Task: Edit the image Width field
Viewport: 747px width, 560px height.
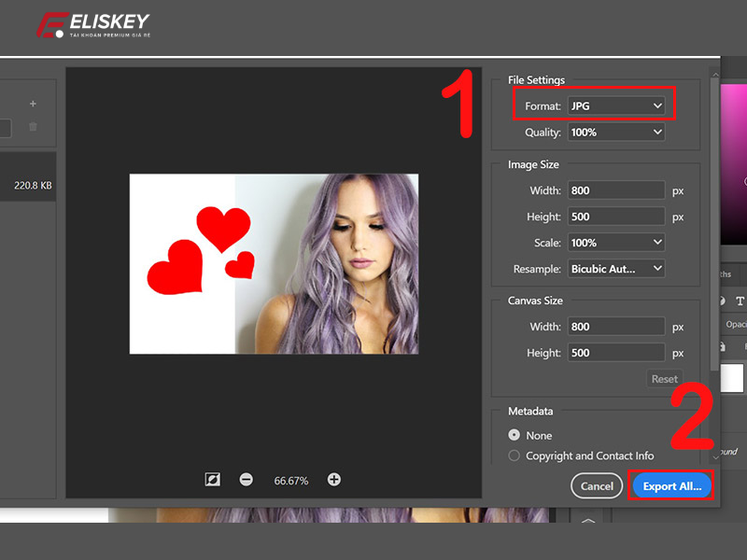Action: tap(615, 189)
